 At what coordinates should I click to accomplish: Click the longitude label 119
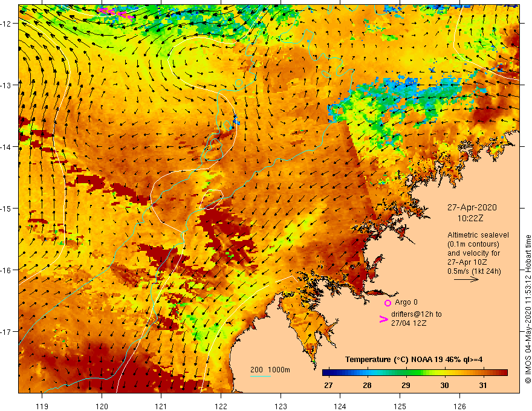coord(42,406)
